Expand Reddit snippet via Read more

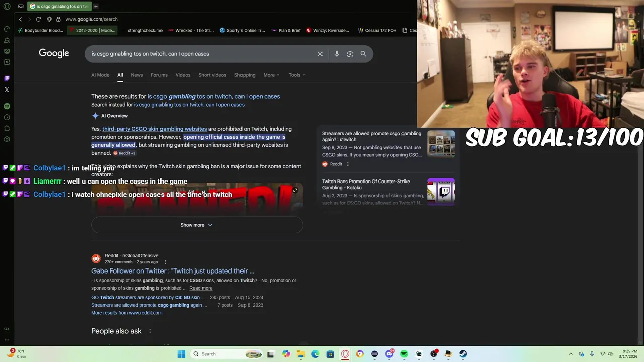click(201, 288)
